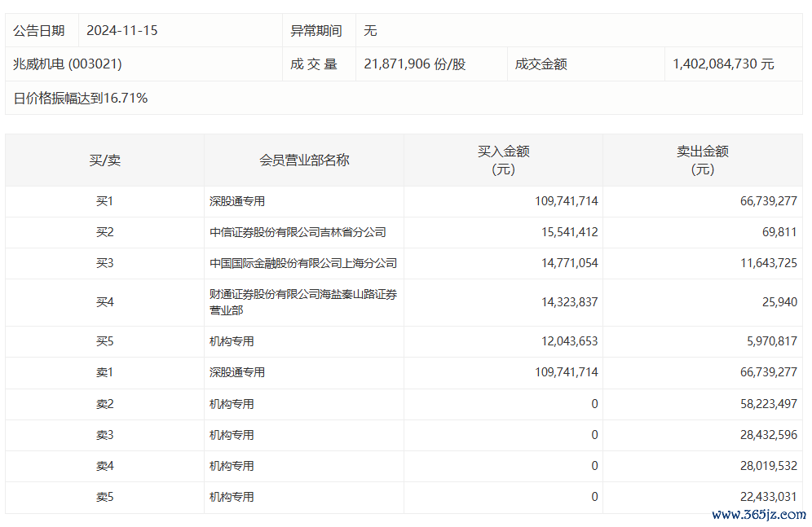Click 财通证券股份有限公司海盐秦山路证券营业部
This screenshot has height=527, width=812.
pos(303,302)
